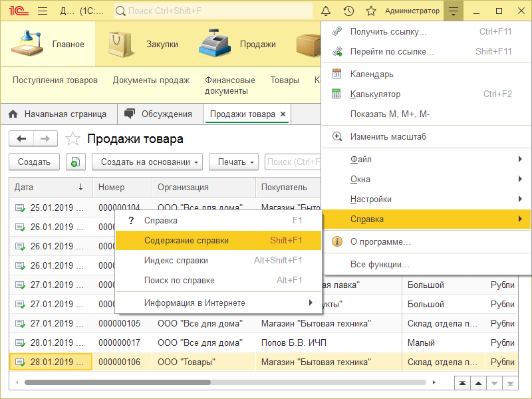Screen dimensions: 532x399
Task: Open history clock icon
Action: 348,11
